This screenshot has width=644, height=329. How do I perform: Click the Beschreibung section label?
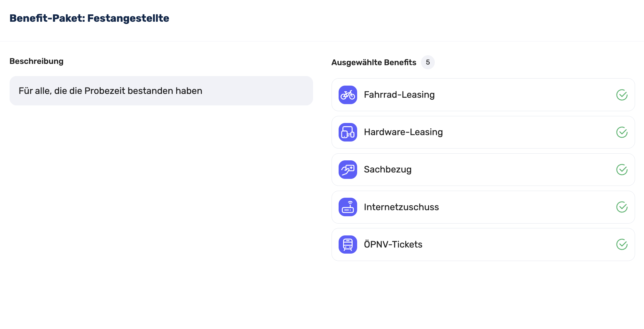tap(36, 61)
